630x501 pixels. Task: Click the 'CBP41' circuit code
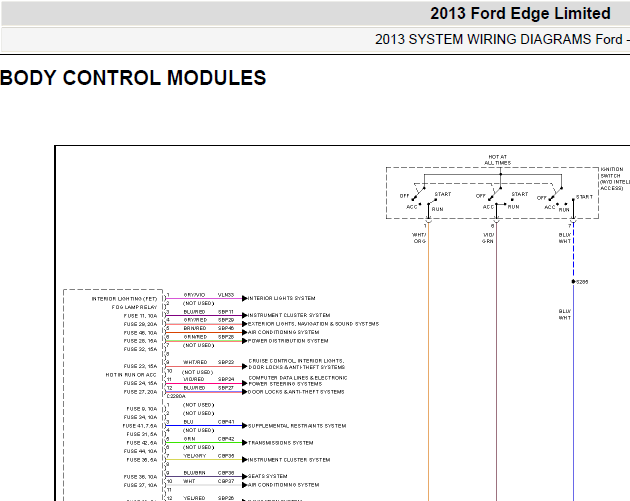[x=226, y=422]
